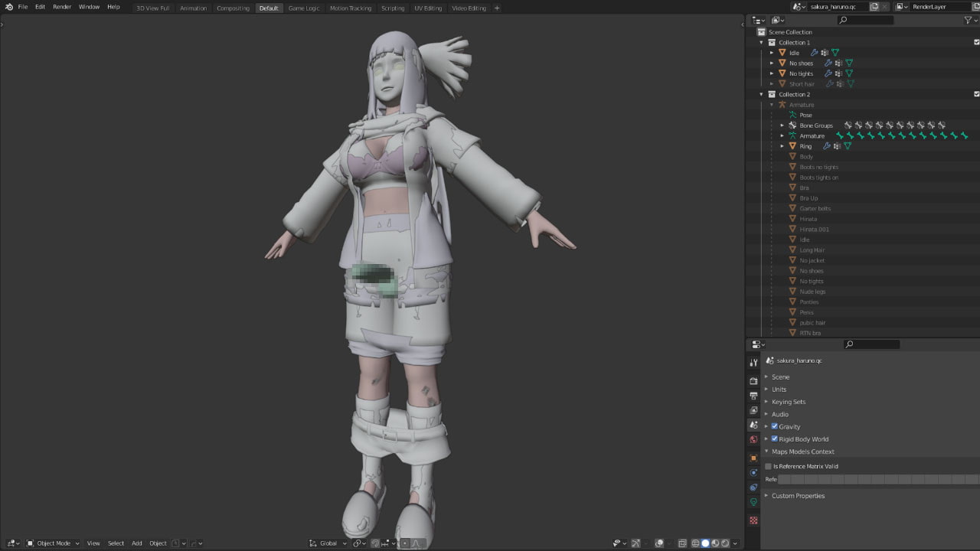The width and height of the screenshot is (980, 551).
Task: Select the Body object in outliner
Action: pyautogui.click(x=806, y=157)
